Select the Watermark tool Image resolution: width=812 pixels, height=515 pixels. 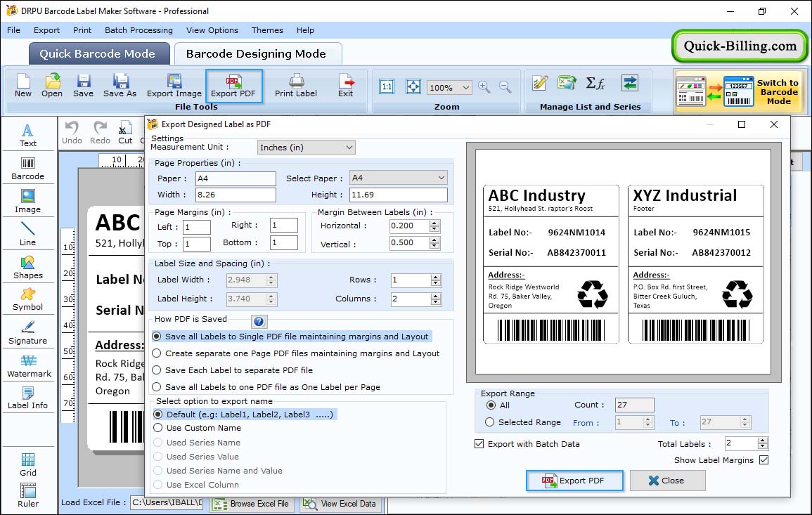click(x=29, y=366)
